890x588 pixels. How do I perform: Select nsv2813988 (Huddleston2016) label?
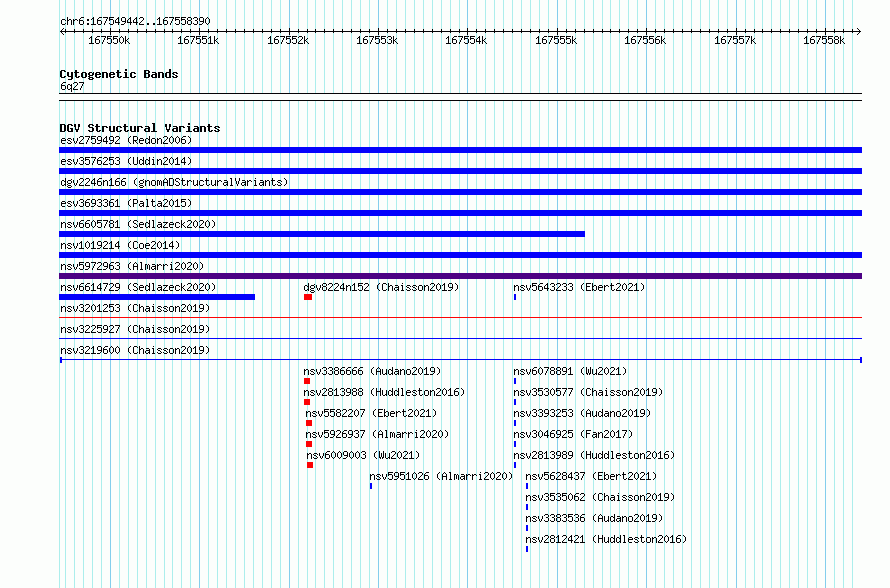[384, 392]
